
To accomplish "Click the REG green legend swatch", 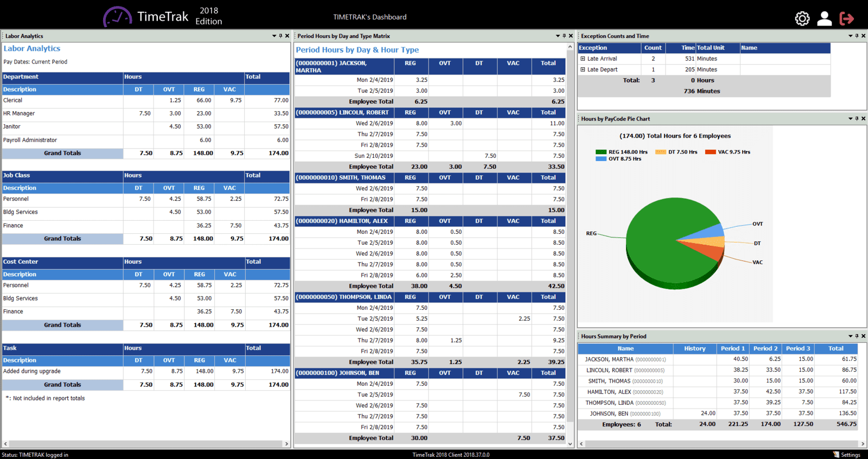I will click(x=601, y=152).
